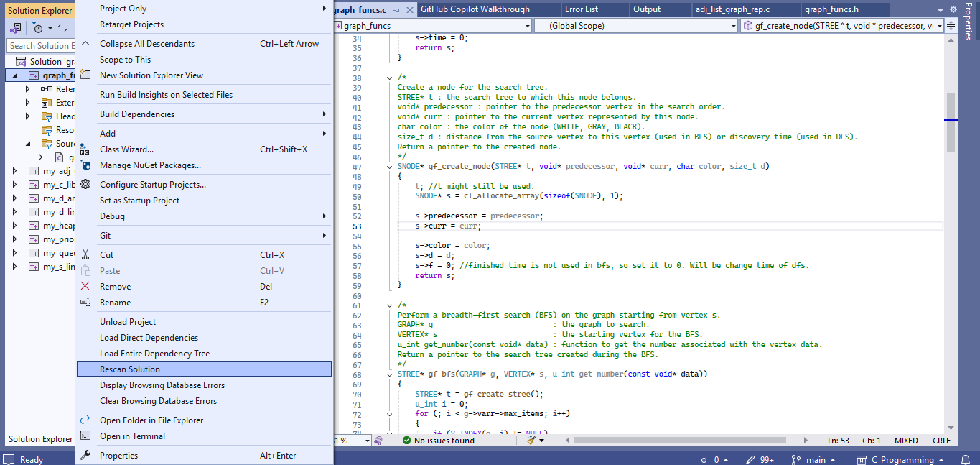Pin the graph_funcs.c tab
980x465 pixels.
click(397, 10)
